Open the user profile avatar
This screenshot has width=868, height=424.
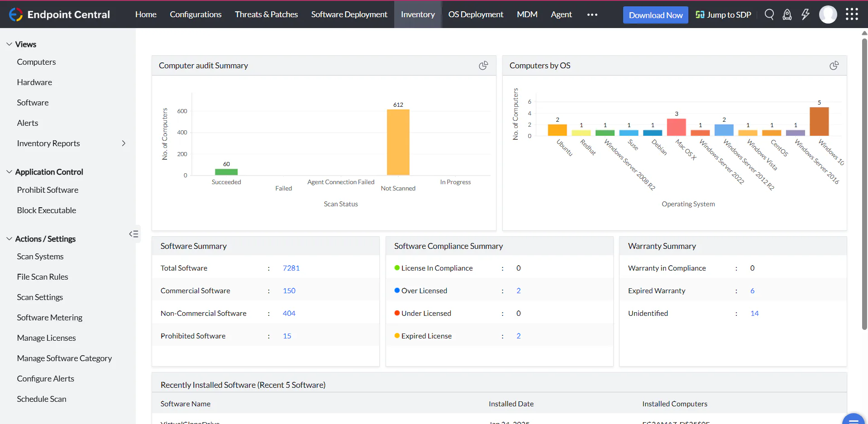tap(828, 14)
